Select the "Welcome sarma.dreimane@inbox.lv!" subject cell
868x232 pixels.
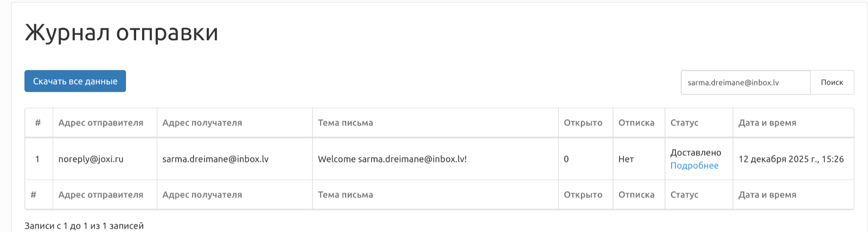tap(392, 159)
